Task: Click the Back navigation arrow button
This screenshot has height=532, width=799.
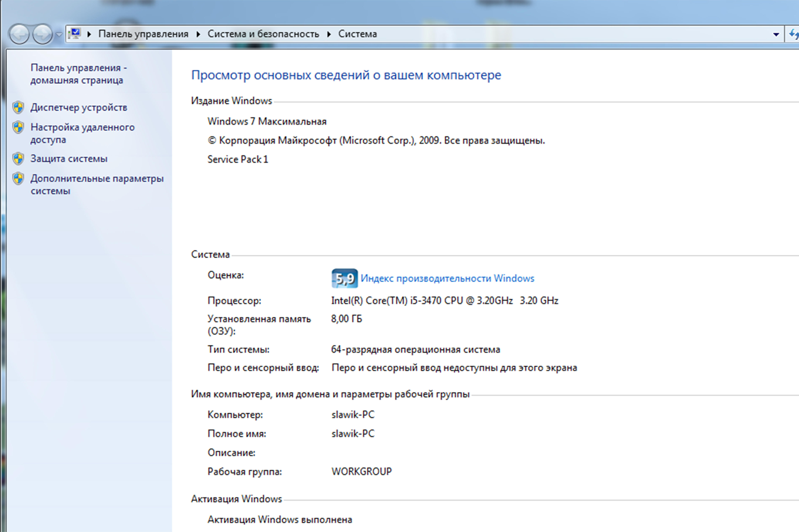Action: (x=19, y=34)
